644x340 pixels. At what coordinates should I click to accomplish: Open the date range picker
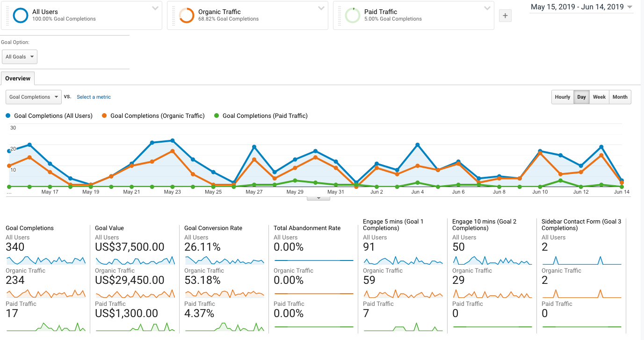[x=582, y=7]
